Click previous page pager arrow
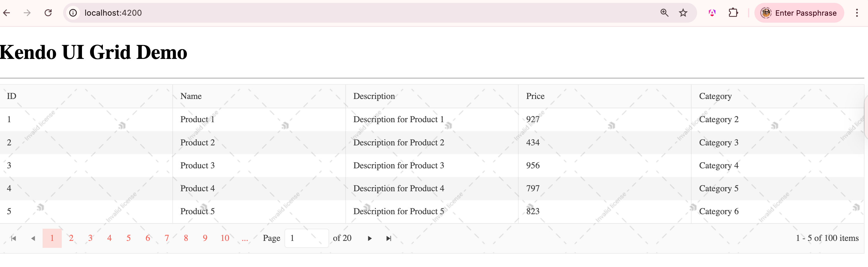 click(x=33, y=238)
